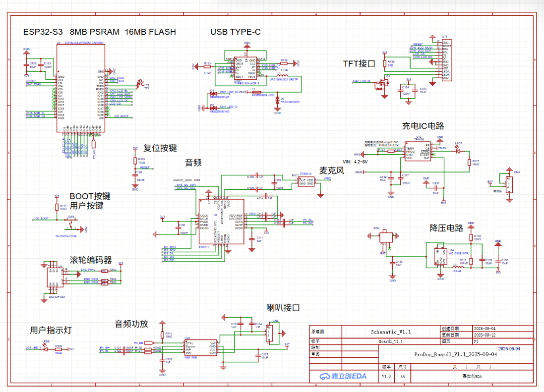Click the ESP32-S3 8MB PSRAM title text
The height and width of the screenshot is (392, 544).
coord(99,32)
